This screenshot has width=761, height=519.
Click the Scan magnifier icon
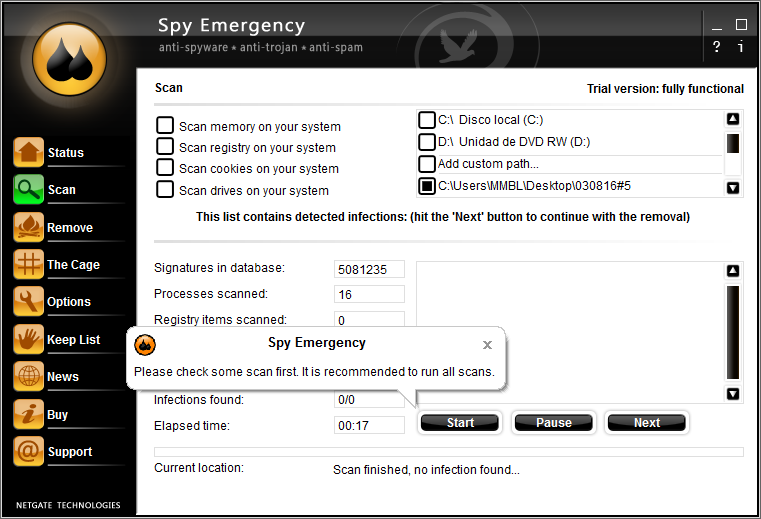tap(29, 190)
